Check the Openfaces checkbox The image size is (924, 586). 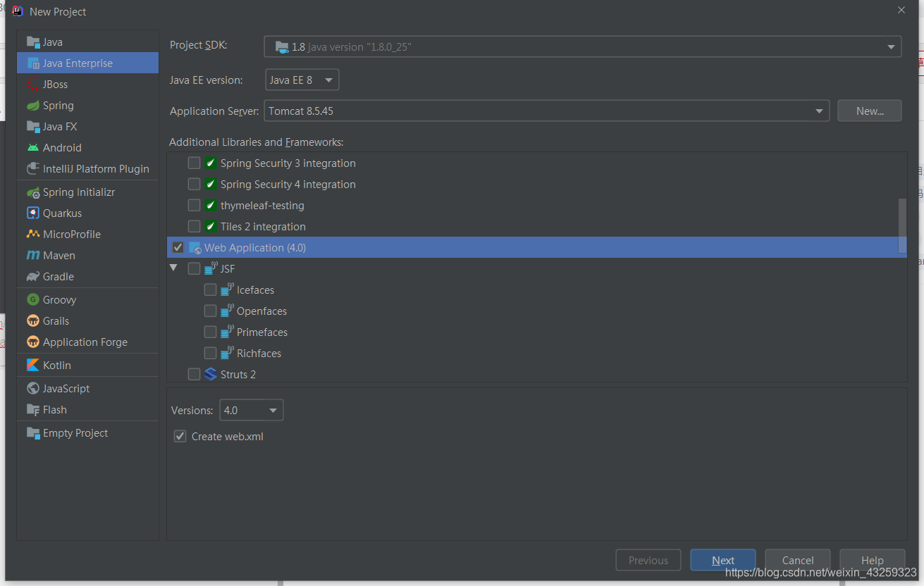point(210,311)
